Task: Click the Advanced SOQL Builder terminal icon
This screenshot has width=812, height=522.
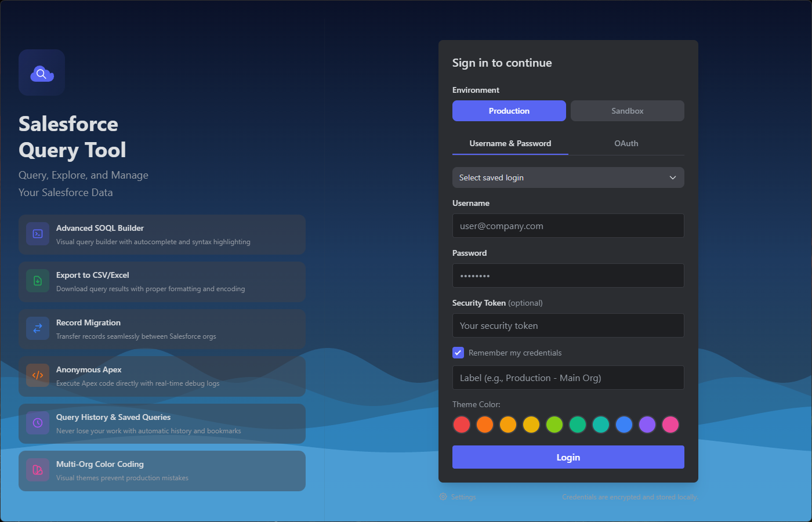Action: click(38, 234)
